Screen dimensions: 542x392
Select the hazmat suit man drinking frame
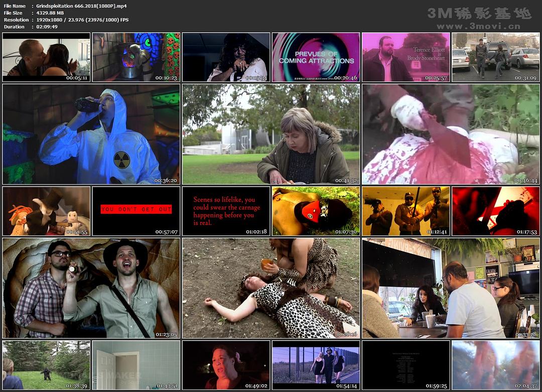click(91, 134)
